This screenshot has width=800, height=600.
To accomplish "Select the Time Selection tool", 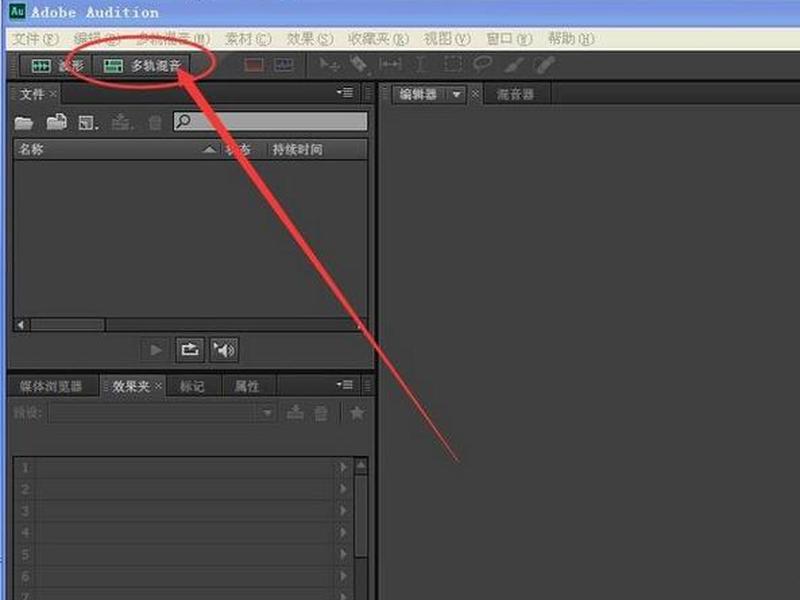I will (420, 65).
